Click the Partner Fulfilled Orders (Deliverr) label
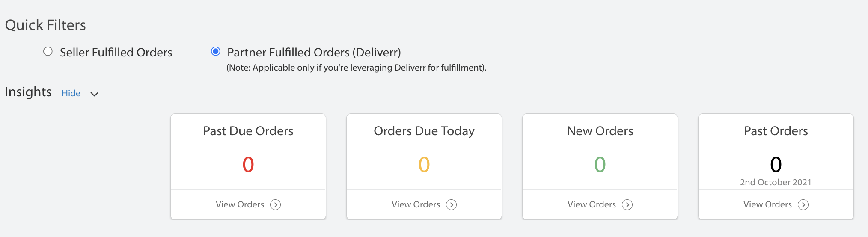868x237 pixels. [x=314, y=52]
